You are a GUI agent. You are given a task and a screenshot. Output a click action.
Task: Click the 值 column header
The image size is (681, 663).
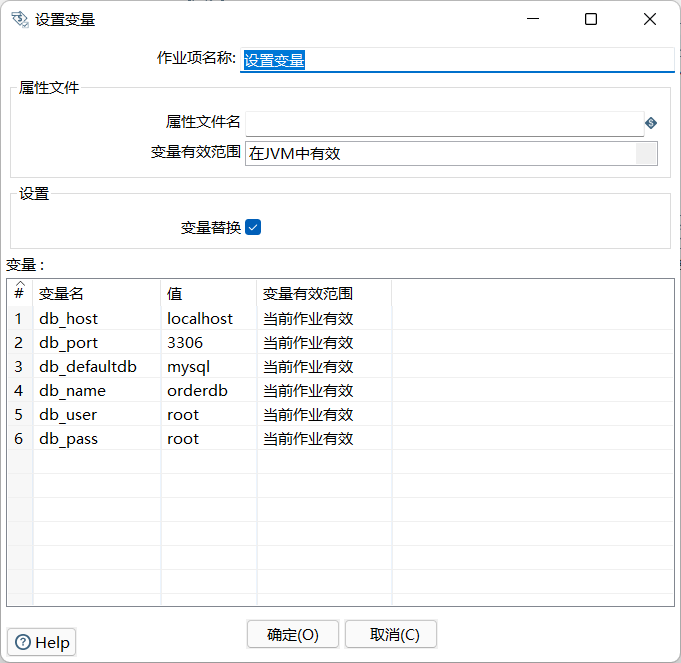[208, 293]
